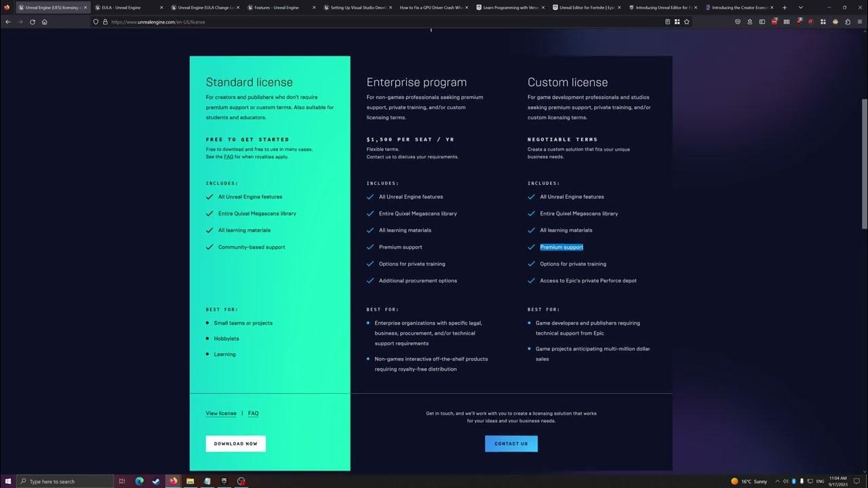868x488 pixels.
Task: Click the Enterprise program heading
Action: click(416, 83)
